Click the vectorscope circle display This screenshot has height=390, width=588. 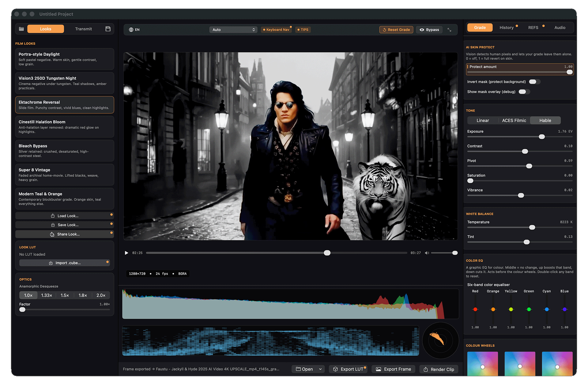pos(440,340)
